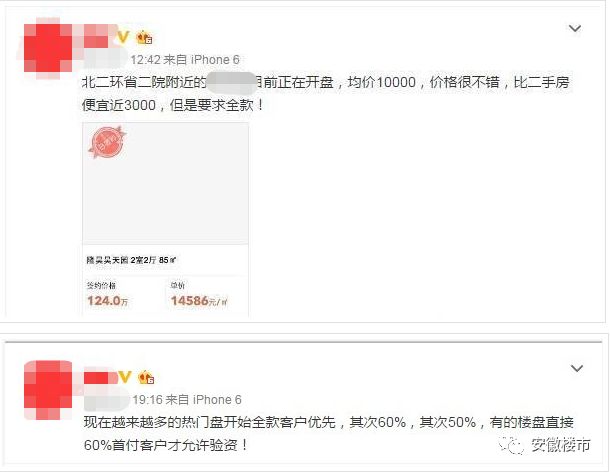This screenshot has width=610, height=472.
Task: Click the iPhone 6 source link on first post
Action: point(215,60)
